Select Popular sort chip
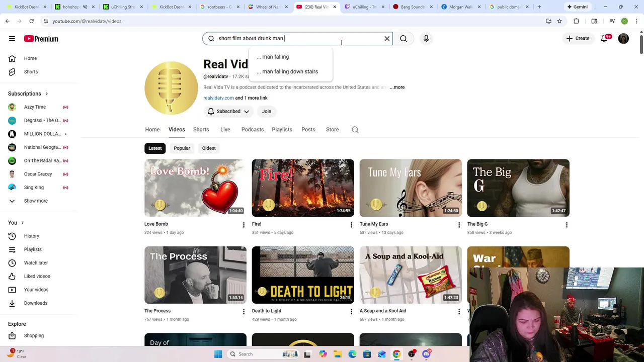This screenshot has height=362, width=644. tap(182, 148)
